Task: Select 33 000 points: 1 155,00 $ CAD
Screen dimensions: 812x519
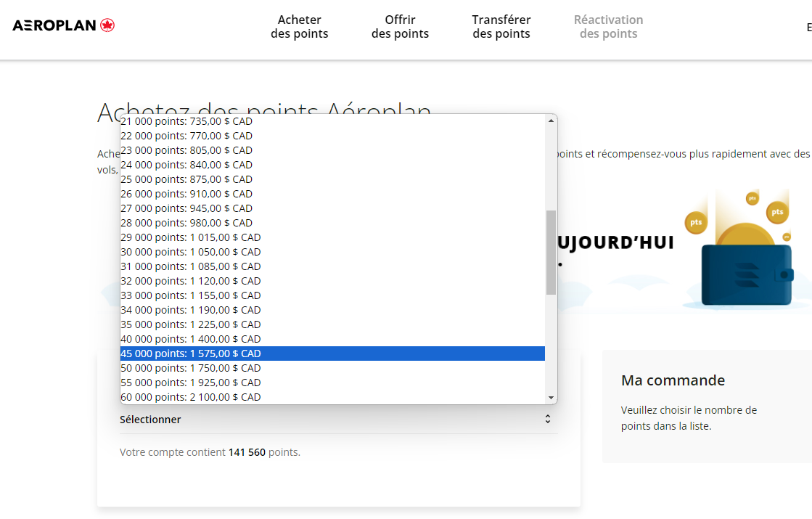Action: click(332, 295)
